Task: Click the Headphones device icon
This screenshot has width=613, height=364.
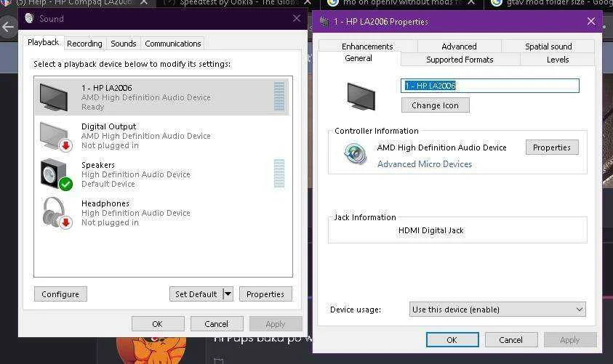Action: point(57,213)
